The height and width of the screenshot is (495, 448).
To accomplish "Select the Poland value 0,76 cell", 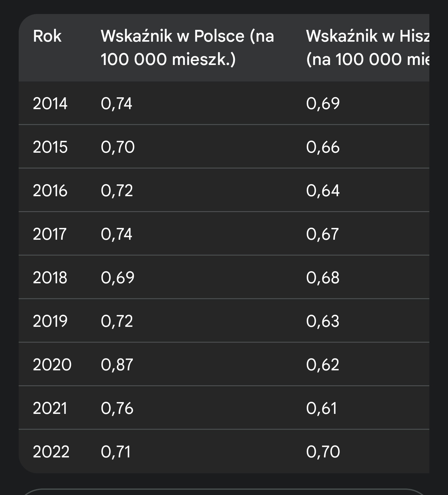I will pos(117,408).
